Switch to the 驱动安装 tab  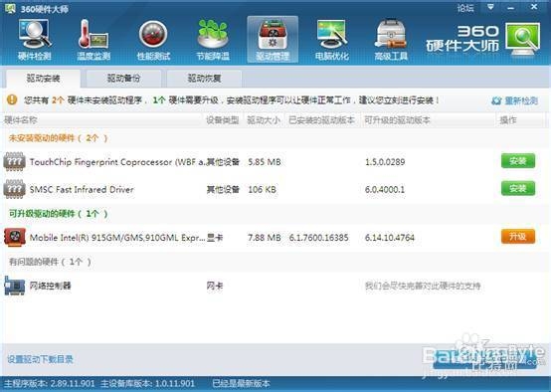click(43, 78)
